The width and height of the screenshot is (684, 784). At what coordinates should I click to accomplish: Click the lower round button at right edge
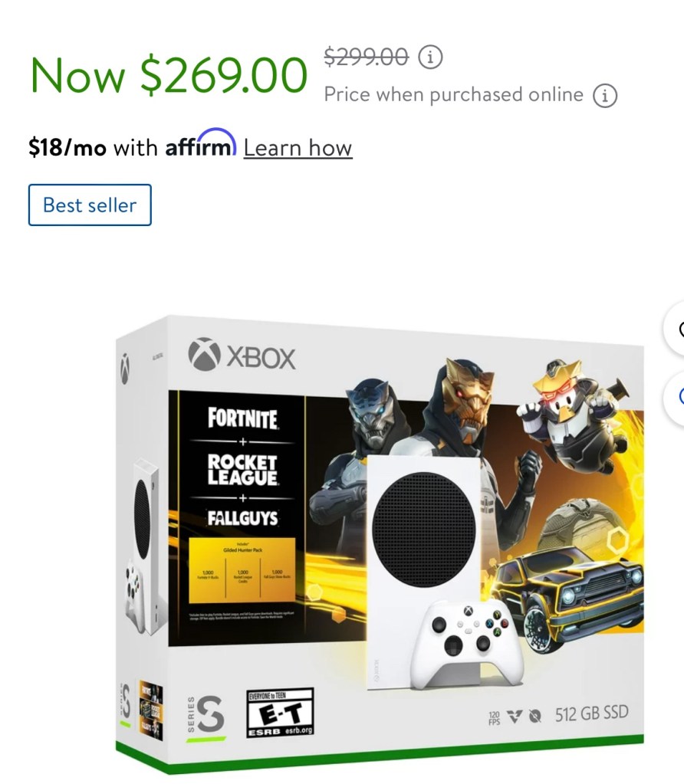[675, 397]
